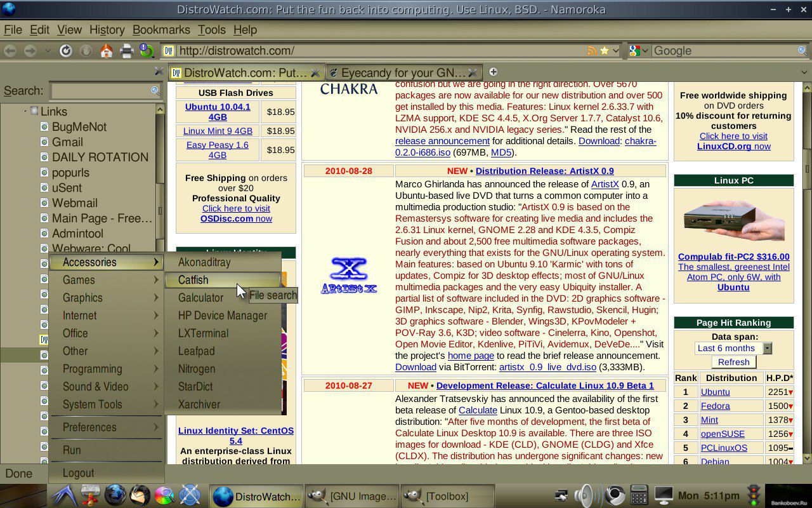Click the traffic light tray icon
The width and height of the screenshot is (812, 508).
754,496
